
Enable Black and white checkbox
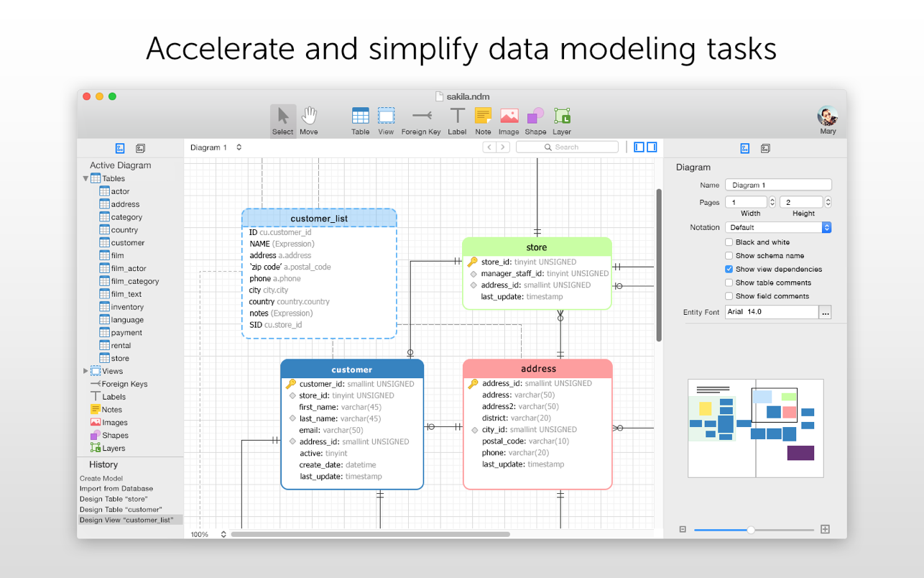729,242
